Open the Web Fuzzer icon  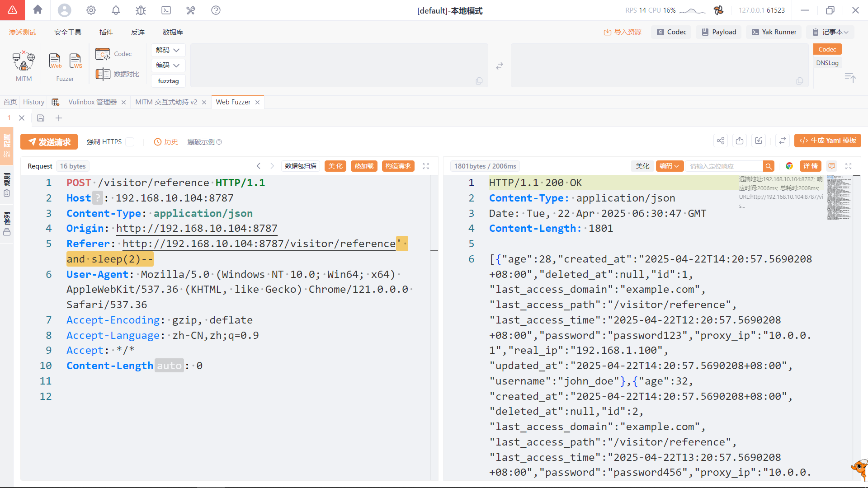tap(55, 61)
